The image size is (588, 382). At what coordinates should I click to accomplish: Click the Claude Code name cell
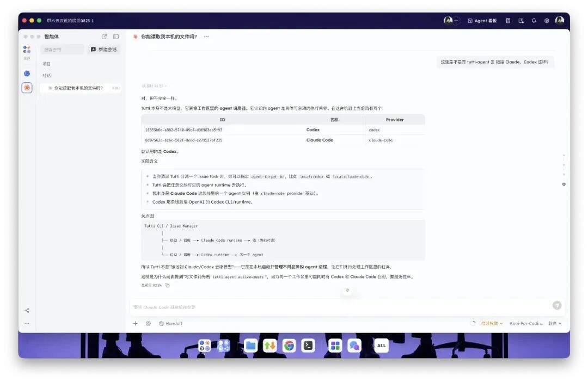pos(320,140)
